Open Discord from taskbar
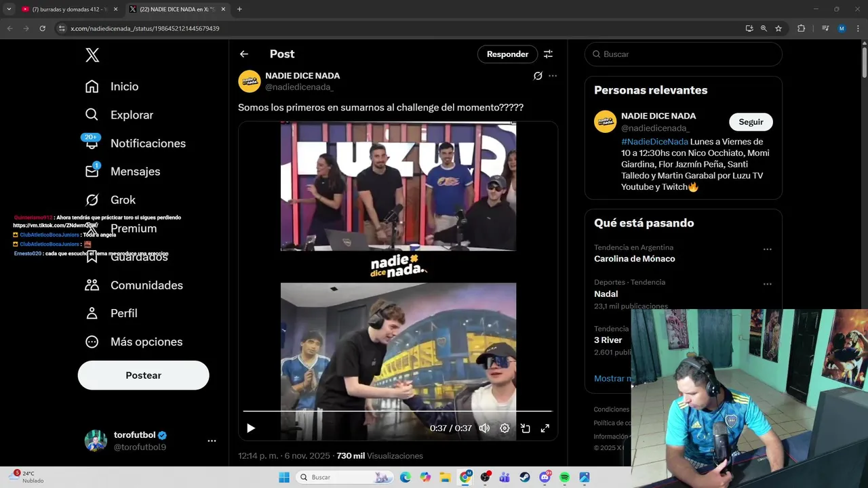The image size is (868, 488). click(545, 477)
